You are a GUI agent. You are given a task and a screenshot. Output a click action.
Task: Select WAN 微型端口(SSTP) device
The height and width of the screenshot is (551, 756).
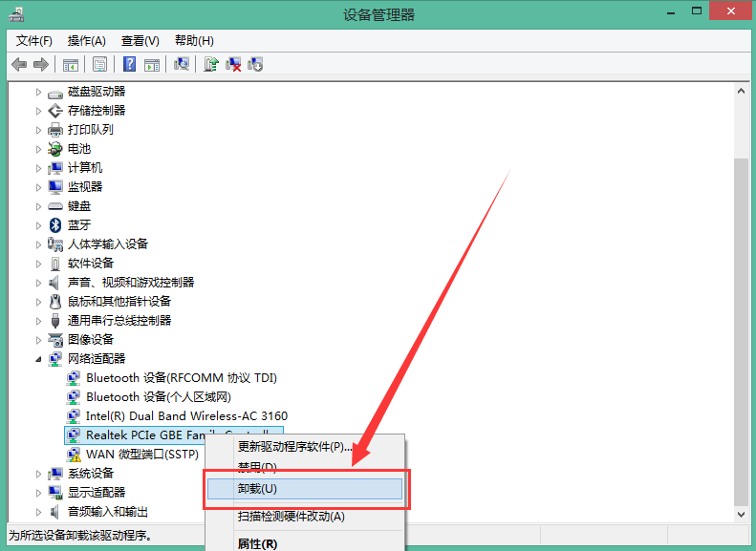coord(141,455)
